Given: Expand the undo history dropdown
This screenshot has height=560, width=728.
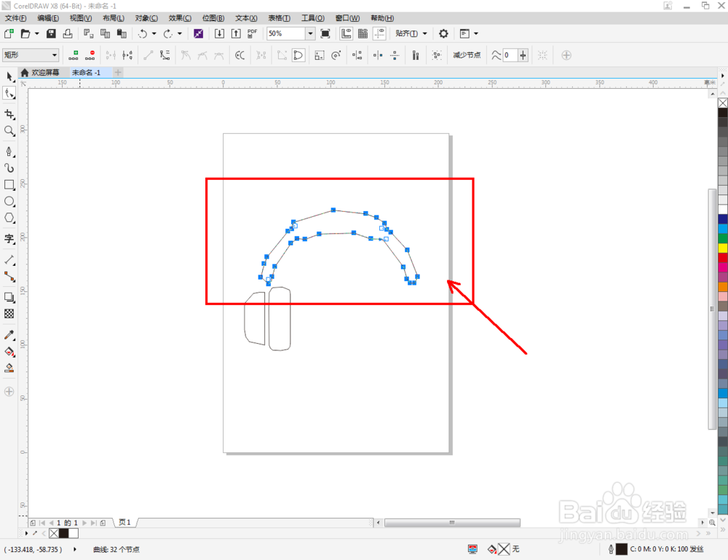Looking at the screenshot, I should [154, 33].
